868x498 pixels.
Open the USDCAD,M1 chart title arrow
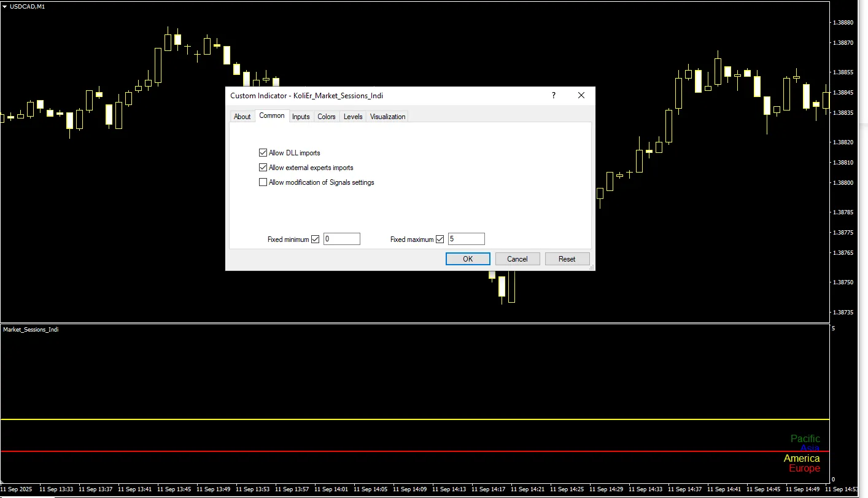tap(5, 6)
